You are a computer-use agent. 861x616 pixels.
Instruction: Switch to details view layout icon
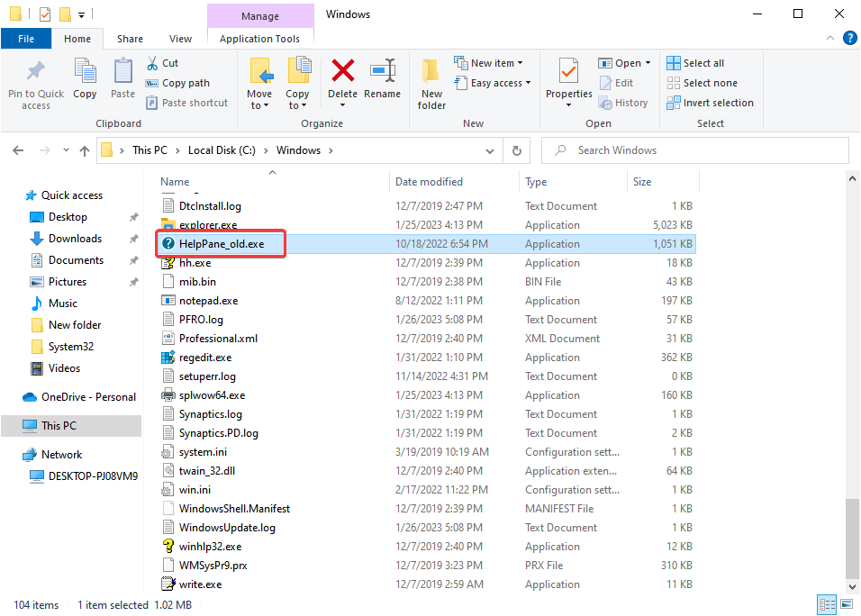(828, 604)
